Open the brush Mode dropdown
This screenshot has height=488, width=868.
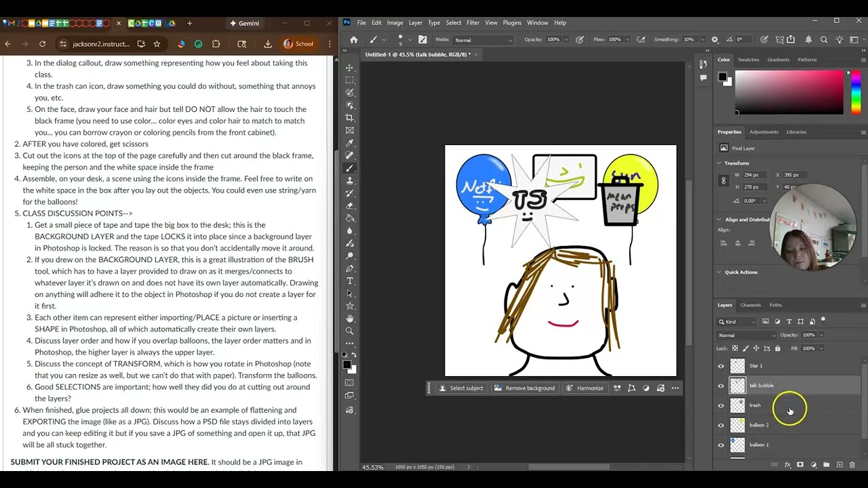484,40
